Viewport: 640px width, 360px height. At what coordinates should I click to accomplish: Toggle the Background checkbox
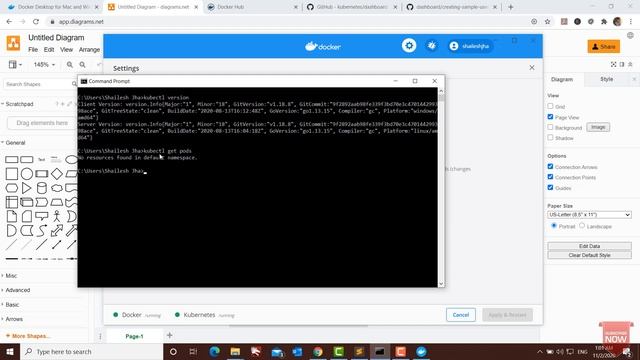tap(550, 127)
